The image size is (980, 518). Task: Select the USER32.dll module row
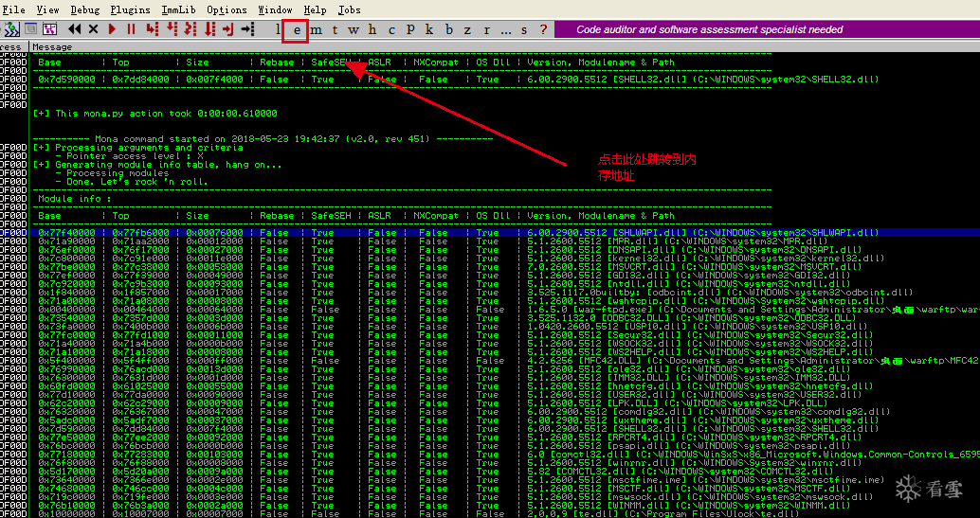click(505, 395)
